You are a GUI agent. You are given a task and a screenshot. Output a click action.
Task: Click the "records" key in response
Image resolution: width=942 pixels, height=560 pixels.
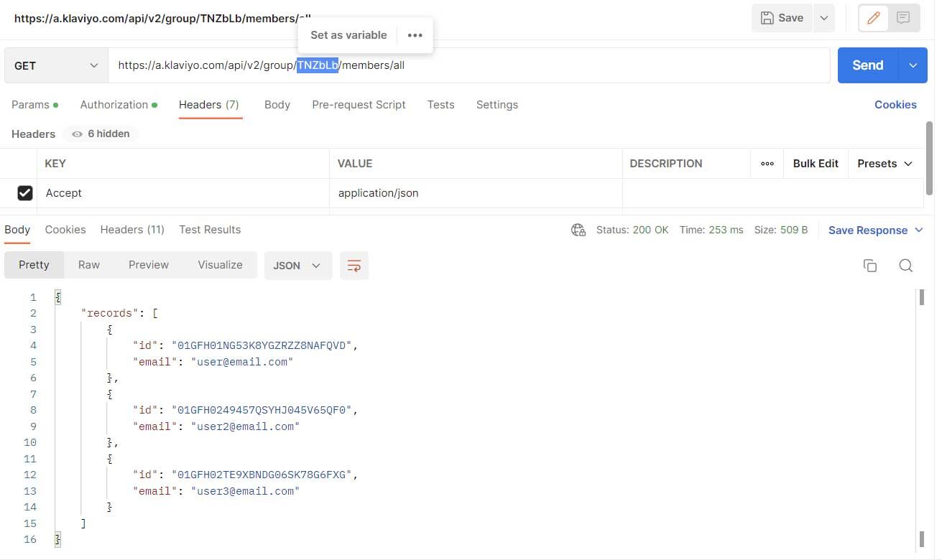coord(109,313)
